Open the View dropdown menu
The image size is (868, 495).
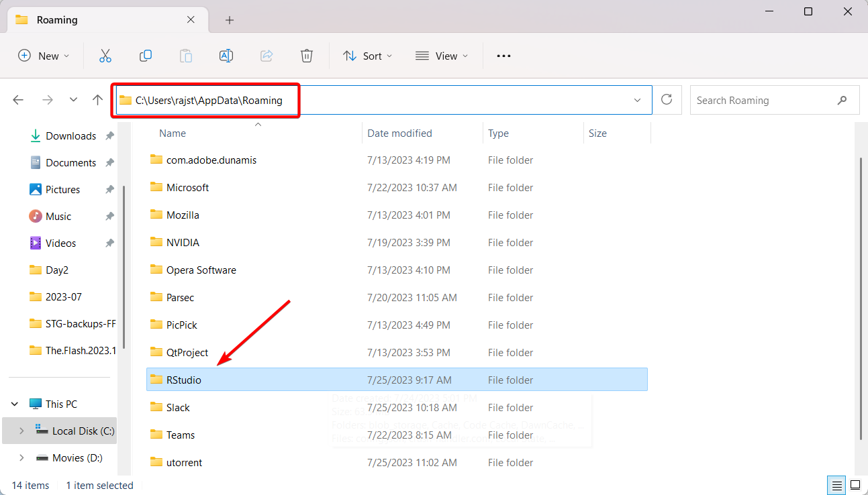pyautogui.click(x=442, y=56)
